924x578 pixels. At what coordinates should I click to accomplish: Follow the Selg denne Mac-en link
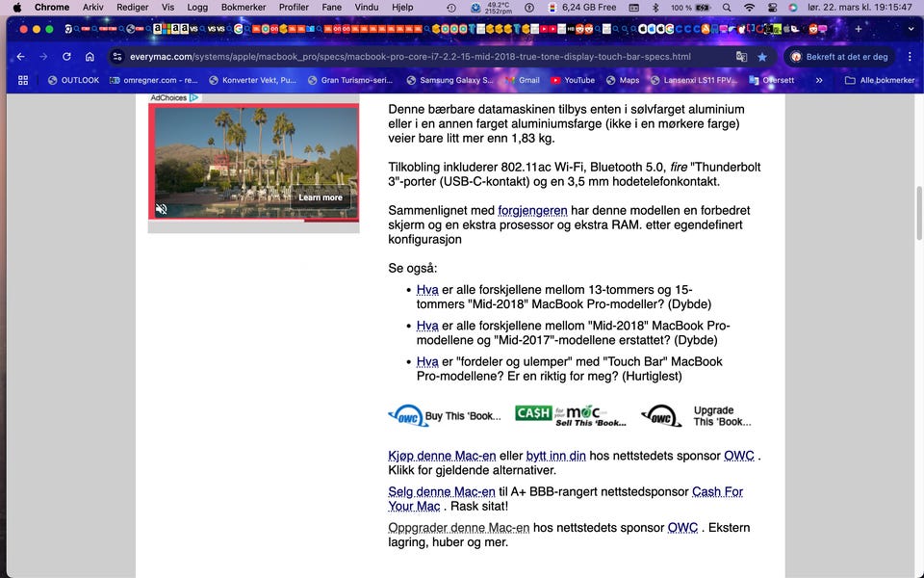[x=442, y=492]
